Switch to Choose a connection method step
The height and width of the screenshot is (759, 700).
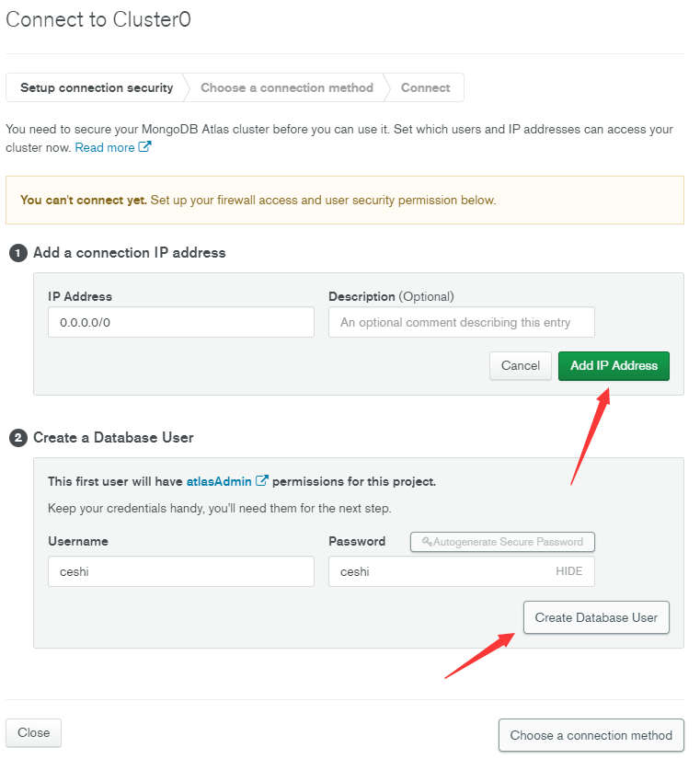[x=287, y=87]
